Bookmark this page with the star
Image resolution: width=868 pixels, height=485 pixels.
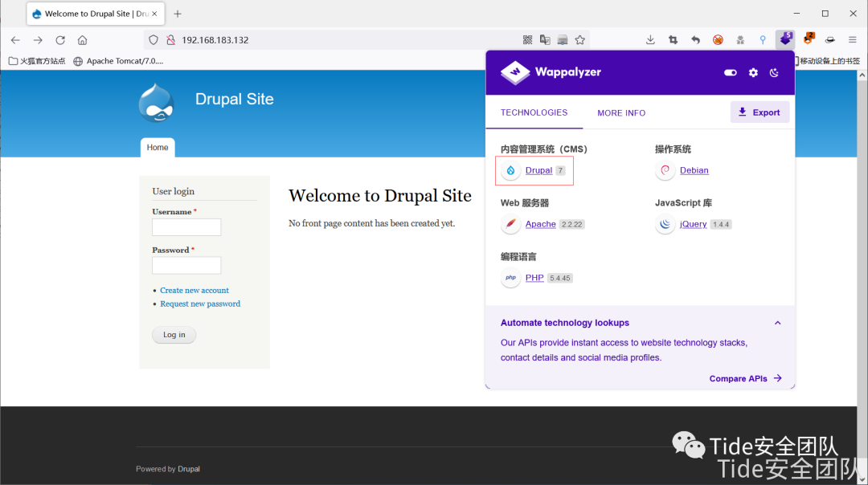pyautogui.click(x=580, y=40)
